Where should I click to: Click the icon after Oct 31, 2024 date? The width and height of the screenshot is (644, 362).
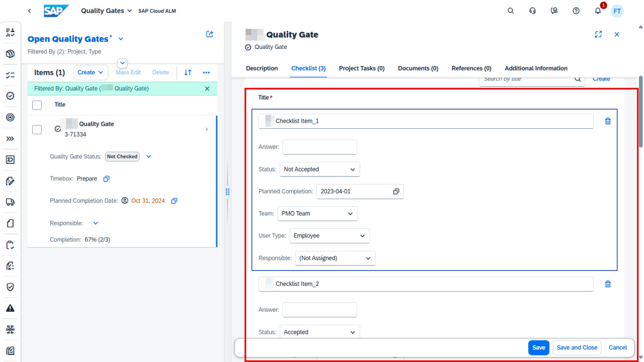click(174, 200)
